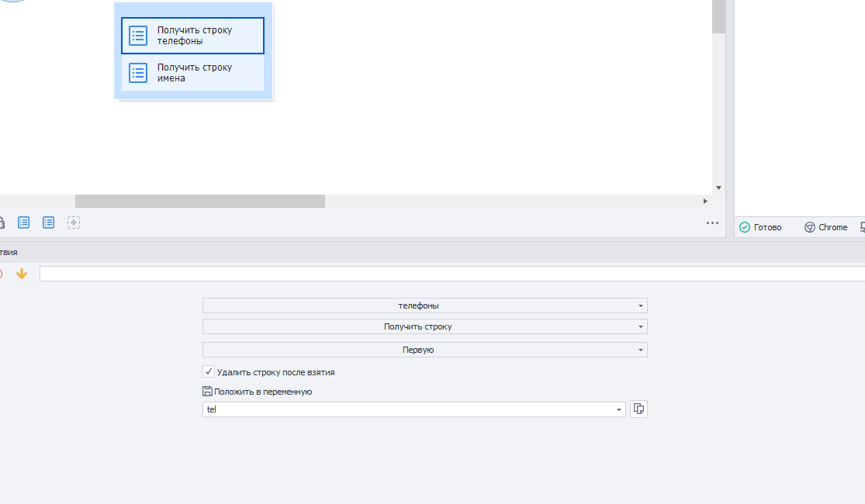Open the "Первую" row selection dropdown
Viewport: 865px width, 504px height.
click(x=425, y=350)
